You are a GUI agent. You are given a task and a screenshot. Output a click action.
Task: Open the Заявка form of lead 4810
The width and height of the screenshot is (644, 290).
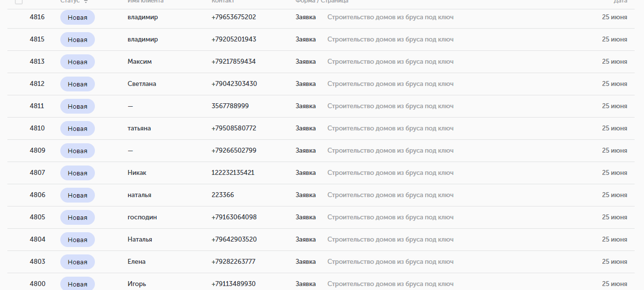click(305, 128)
